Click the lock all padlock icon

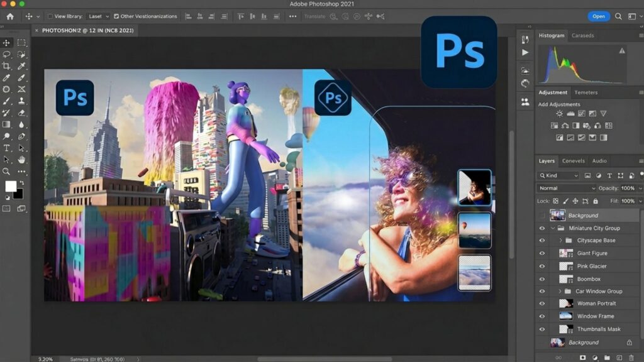click(x=596, y=201)
